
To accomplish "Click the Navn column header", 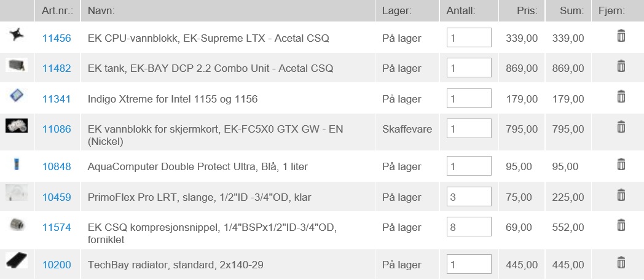I will pyautogui.click(x=101, y=10).
